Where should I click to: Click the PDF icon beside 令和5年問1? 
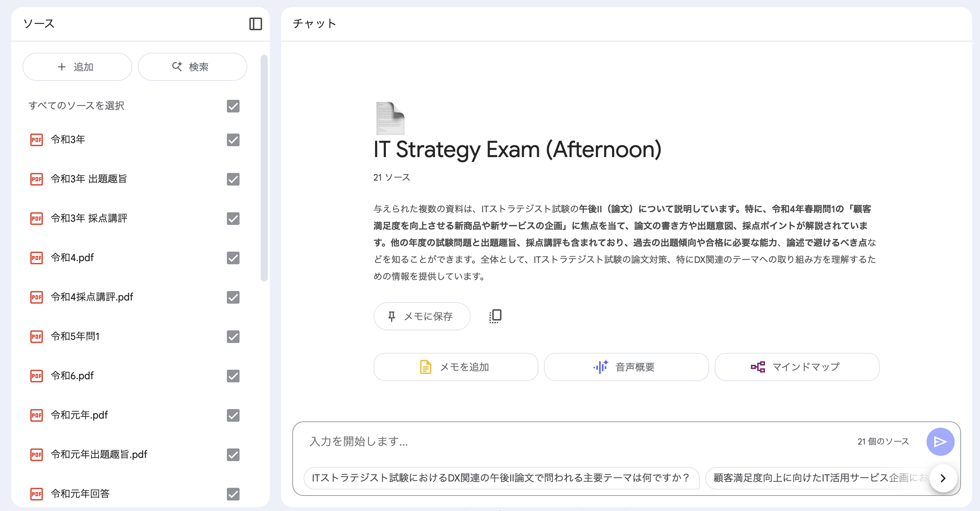(x=37, y=336)
